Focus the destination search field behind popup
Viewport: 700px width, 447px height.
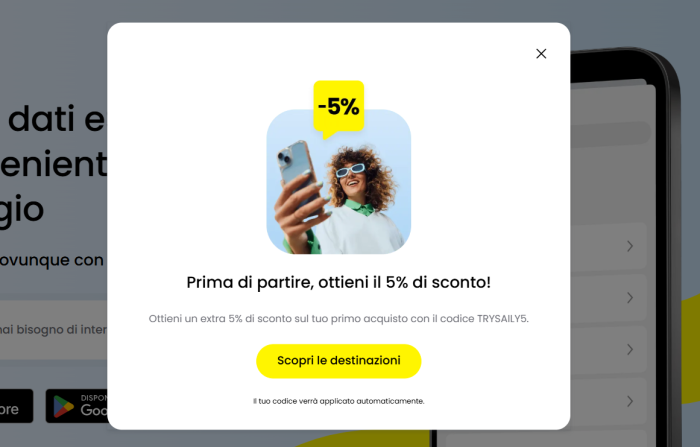pyautogui.click(x=54, y=330)
